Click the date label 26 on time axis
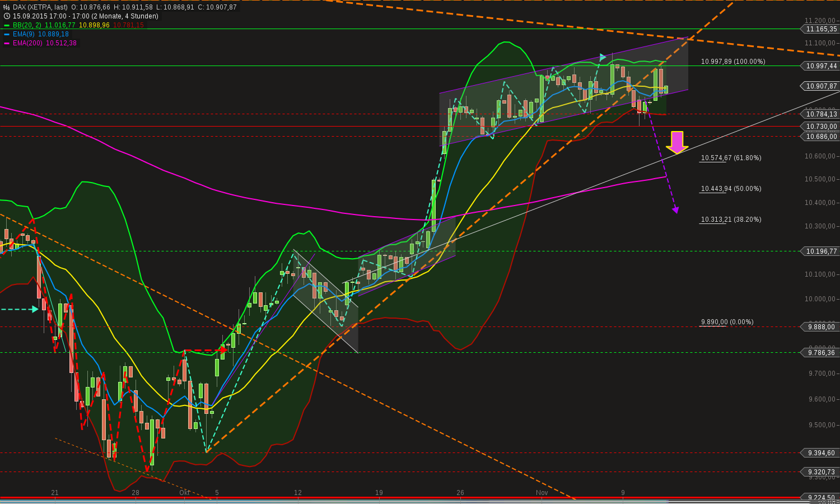 click(460, 493)
